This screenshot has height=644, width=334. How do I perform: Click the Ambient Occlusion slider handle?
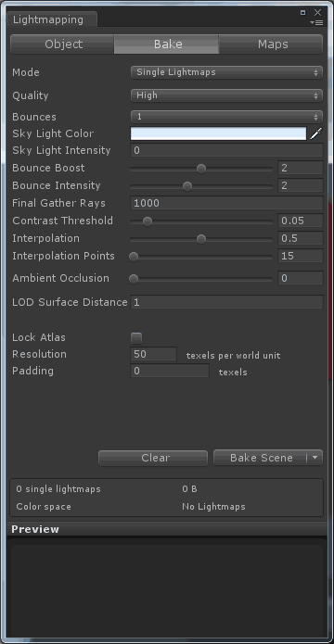pos(134,279)
